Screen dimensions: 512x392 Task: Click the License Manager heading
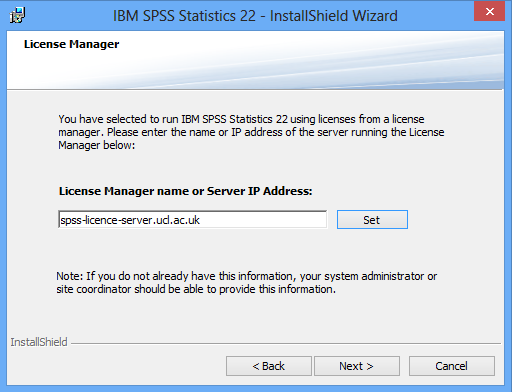click(71, 44)
